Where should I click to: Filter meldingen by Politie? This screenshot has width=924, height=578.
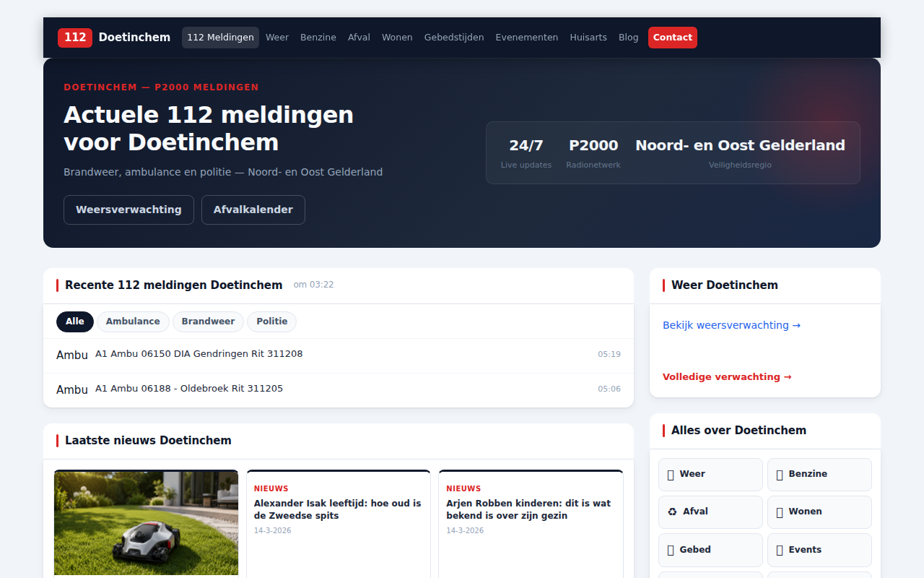(x=272, y=322)
